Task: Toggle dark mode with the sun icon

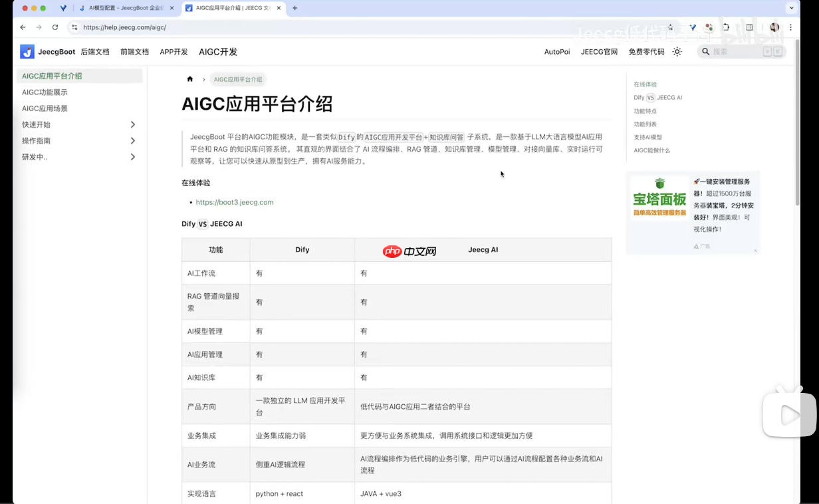Action: pos(677,51)
